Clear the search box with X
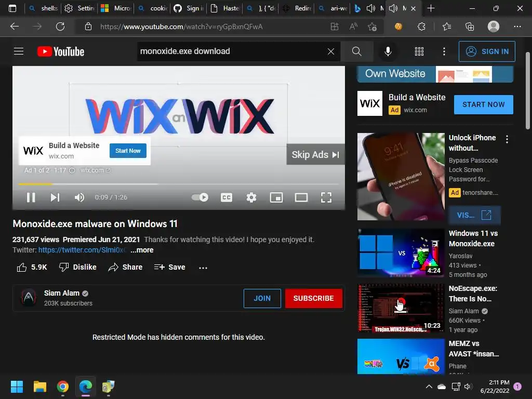This screenshot has height=399, width=532. pyautogui.click(x=331, y=51)
